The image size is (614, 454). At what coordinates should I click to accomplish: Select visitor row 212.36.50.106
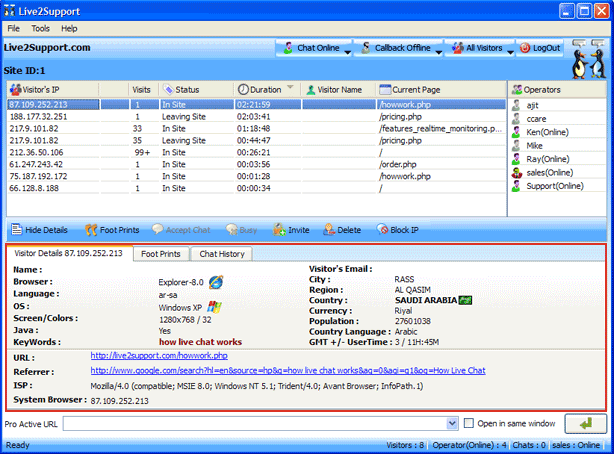pyautogui.click(x=256, y=152)
